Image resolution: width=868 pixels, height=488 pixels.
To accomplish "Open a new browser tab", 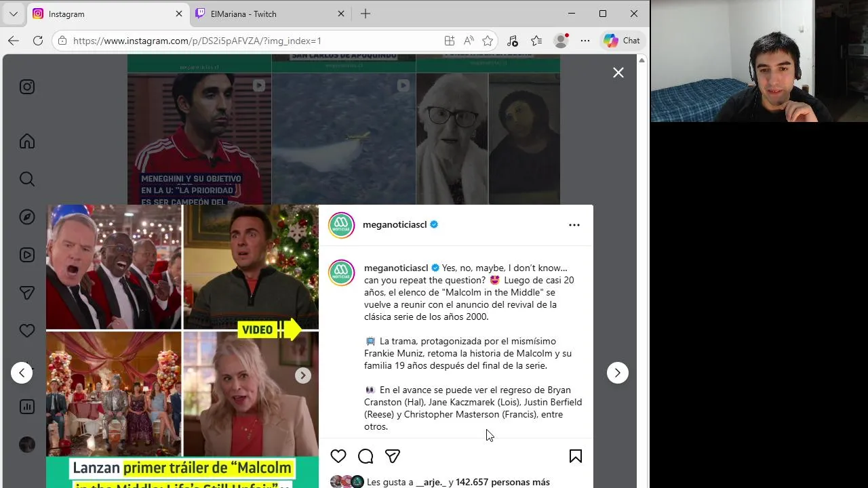I will coord(366,14).
